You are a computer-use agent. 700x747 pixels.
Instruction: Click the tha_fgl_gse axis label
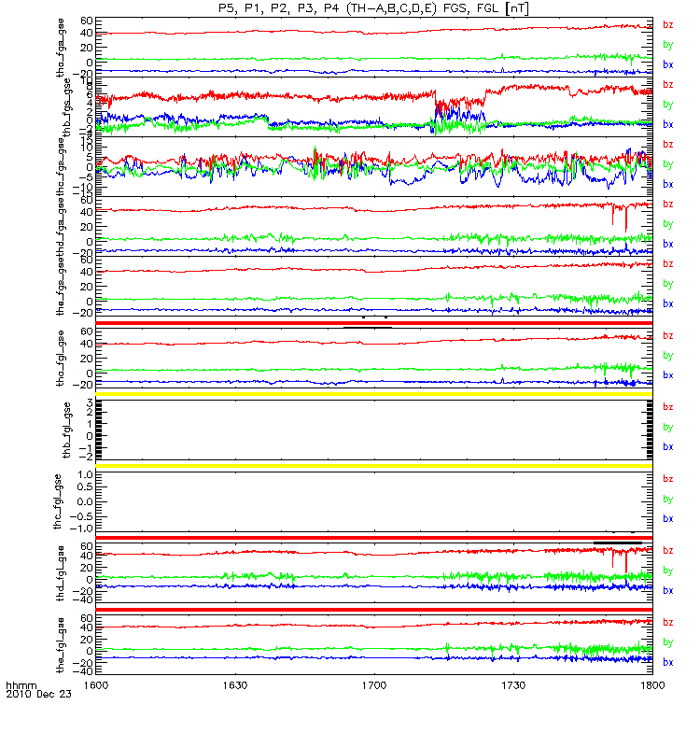60,359
